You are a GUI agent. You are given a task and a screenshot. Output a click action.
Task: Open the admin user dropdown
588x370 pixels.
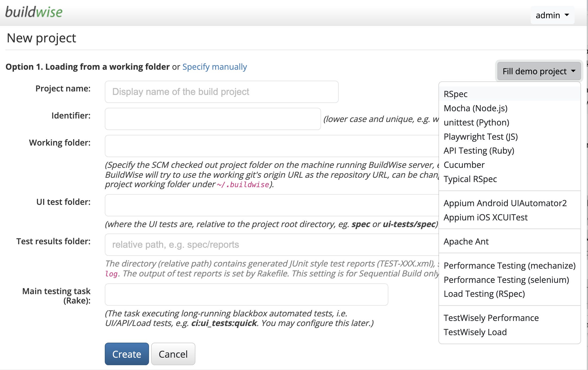pyautogui.click(x=552, y=15)
